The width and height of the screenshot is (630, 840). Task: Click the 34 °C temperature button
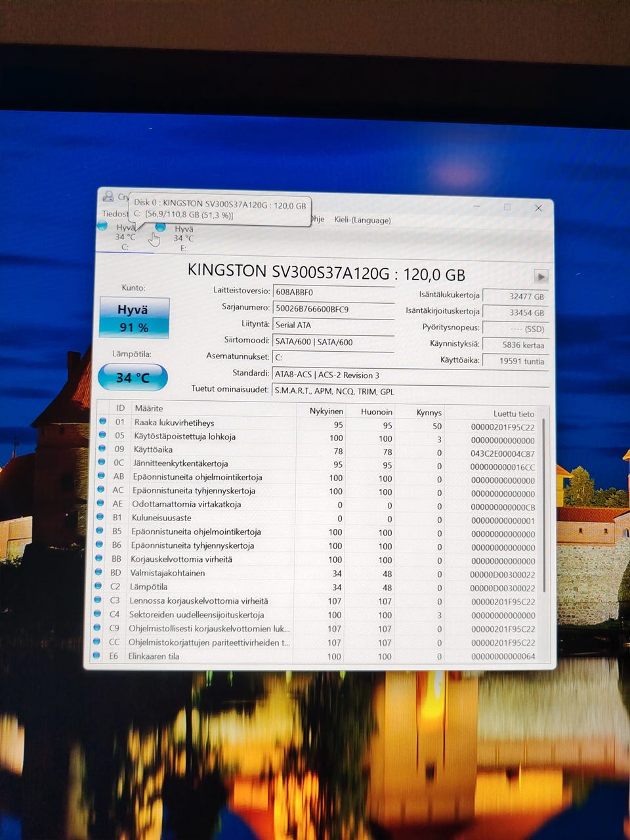coord(133,377)
